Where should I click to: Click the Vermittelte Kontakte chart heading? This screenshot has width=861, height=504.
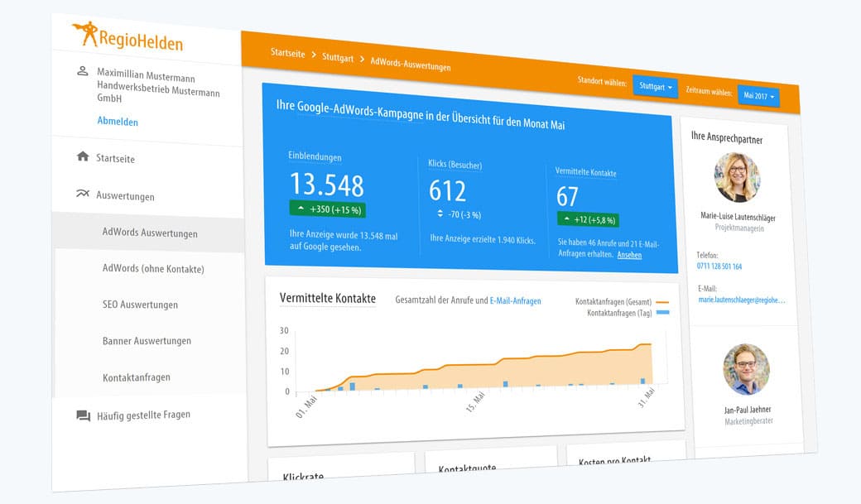tap(327, 298)
